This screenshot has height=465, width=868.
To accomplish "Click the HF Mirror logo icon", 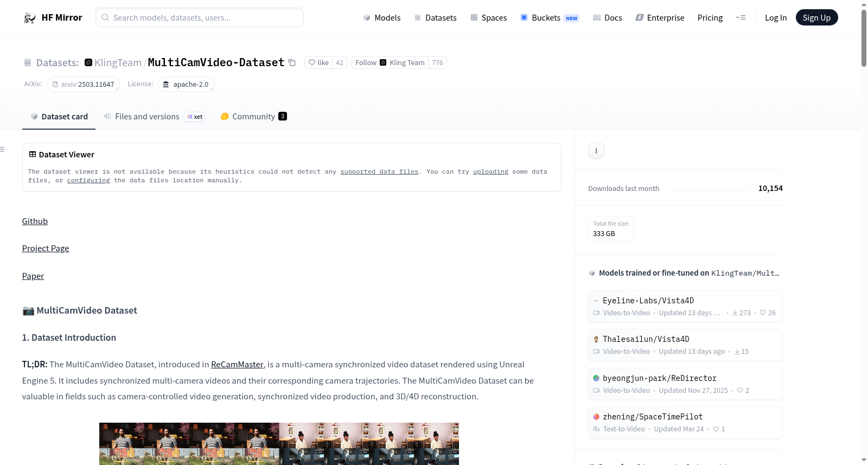I will 30,18.
